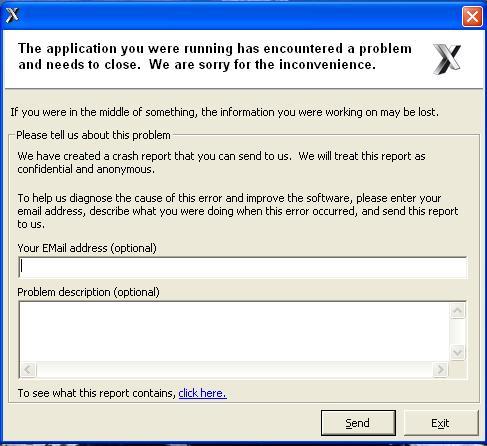
Task: Click the 'application you were running' header text
Action: [140, 49]
